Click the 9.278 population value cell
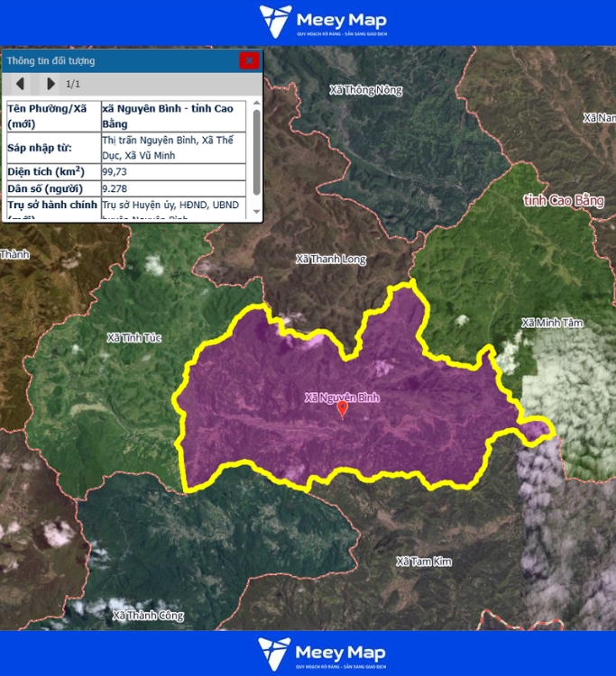Image resolution: width=616 pixels, height=676 pixels. click(171, 188)
